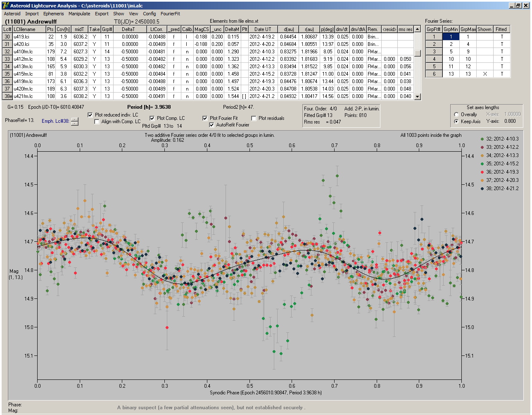Select row button 31 for u420.lci
The height and width of the screenshot is (415, 532).
pyautogui.click(x=7, y=44)
